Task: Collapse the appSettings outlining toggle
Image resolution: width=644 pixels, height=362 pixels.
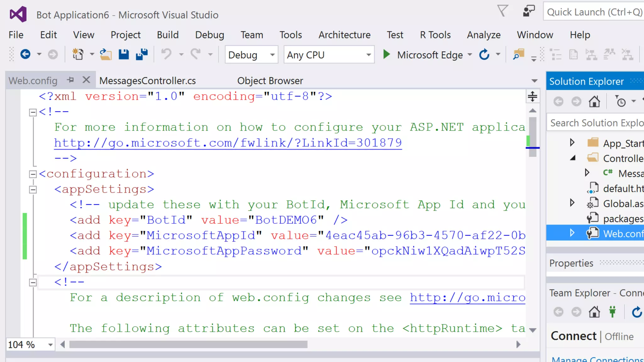Action: click(33, 189)
